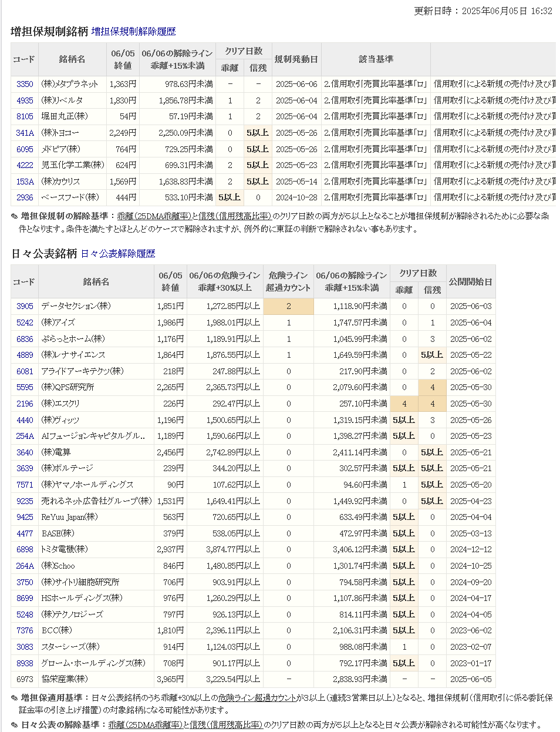The image size is (560, 732).
Task: Open code 341A トヨコー link
Action: point(25,133)
